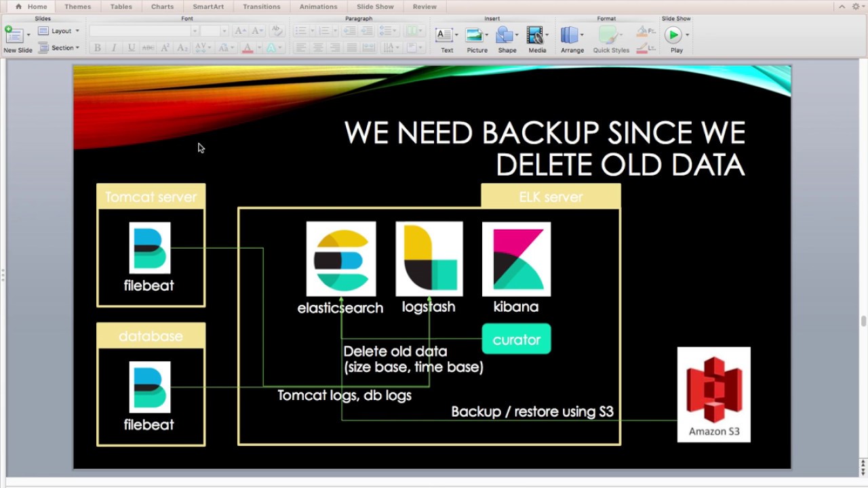Toggle Underline formatting
Screen dimensions: 868x488
(x=131, y=47)
